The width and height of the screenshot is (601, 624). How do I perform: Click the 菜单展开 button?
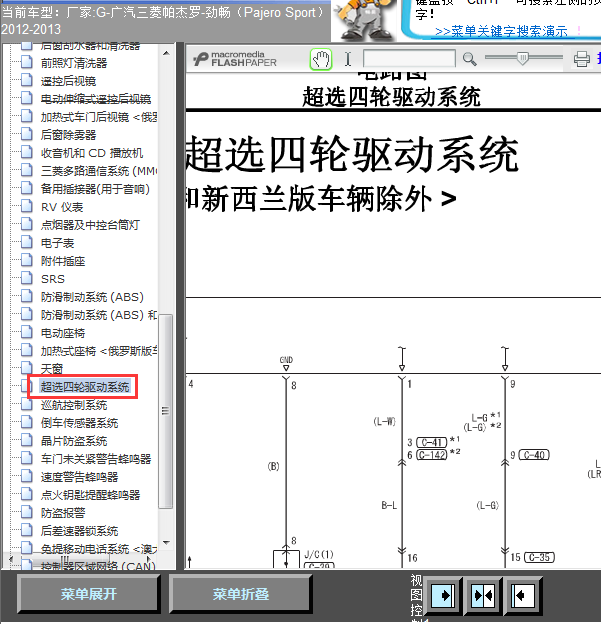[x=88, y=594]
